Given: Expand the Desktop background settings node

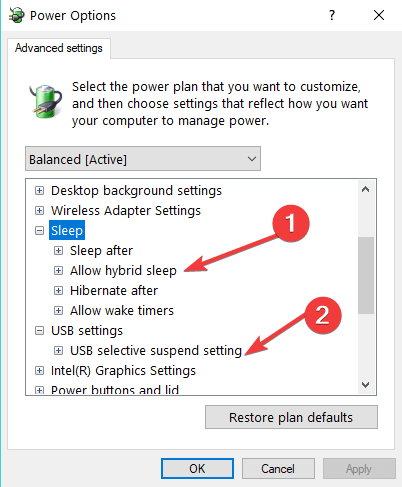Looking at the screenshot, I should click(x=39, y=191).
